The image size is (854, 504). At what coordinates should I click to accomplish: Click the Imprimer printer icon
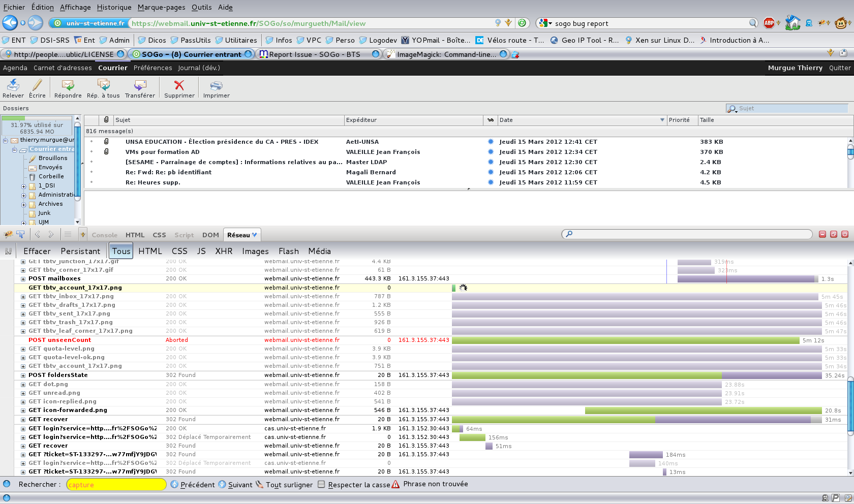coord(216,85)
